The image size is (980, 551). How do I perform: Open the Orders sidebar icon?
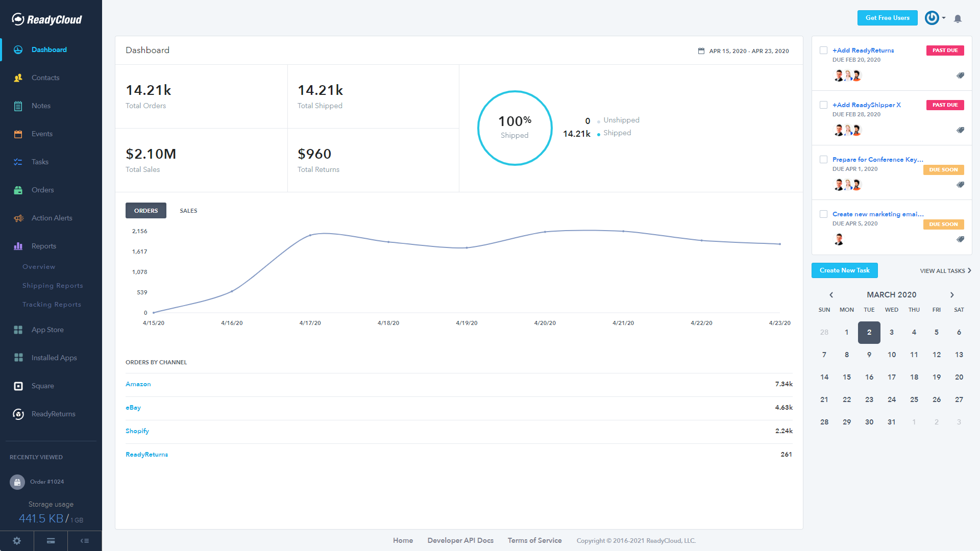(x=18, y=189)
